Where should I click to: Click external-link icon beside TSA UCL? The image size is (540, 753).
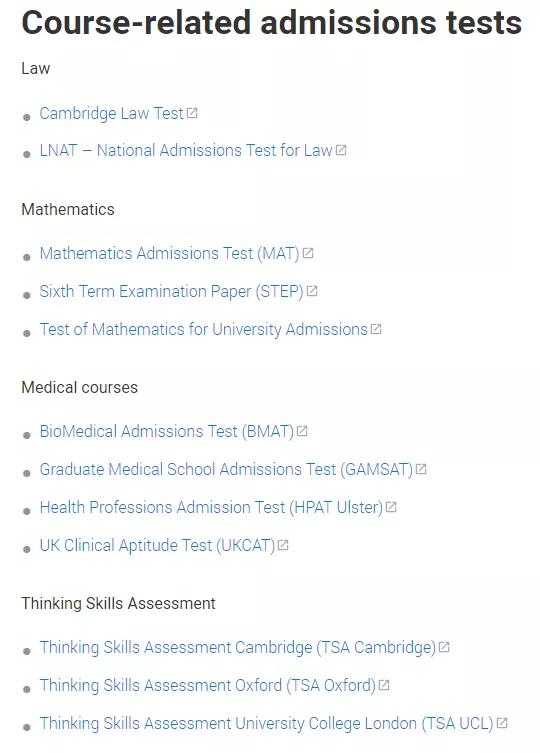click(x=502, y=723)
